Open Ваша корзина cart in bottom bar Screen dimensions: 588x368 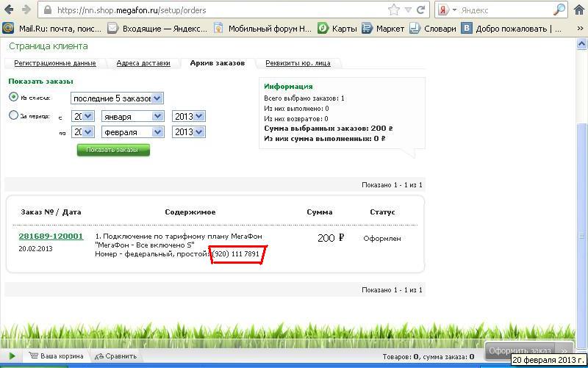(57, 356)
